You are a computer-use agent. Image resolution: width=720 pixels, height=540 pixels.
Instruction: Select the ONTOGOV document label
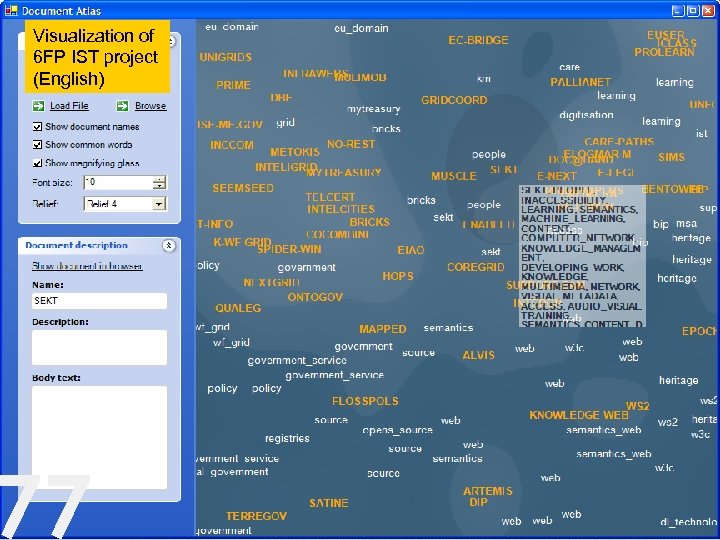(x=315, y=297)
